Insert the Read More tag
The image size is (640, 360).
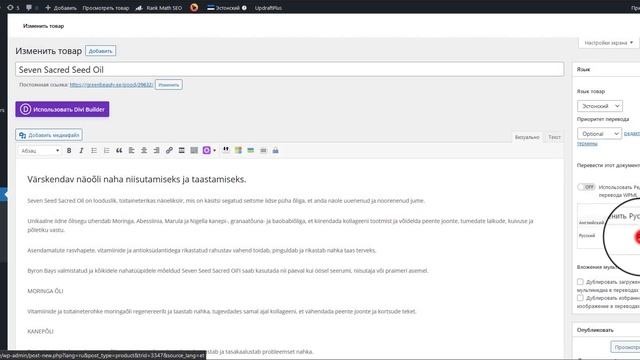click(x=182, y=151)
